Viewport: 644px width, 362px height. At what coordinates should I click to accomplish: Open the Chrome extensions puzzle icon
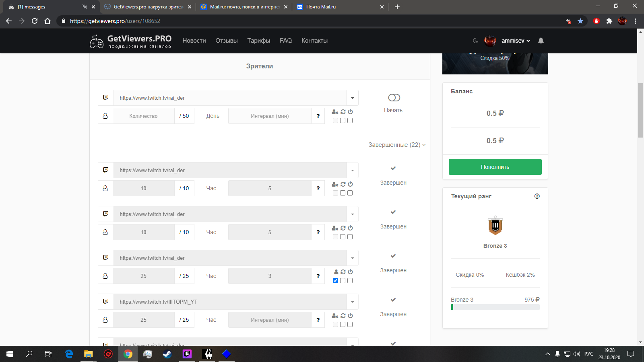pos(609,21)
